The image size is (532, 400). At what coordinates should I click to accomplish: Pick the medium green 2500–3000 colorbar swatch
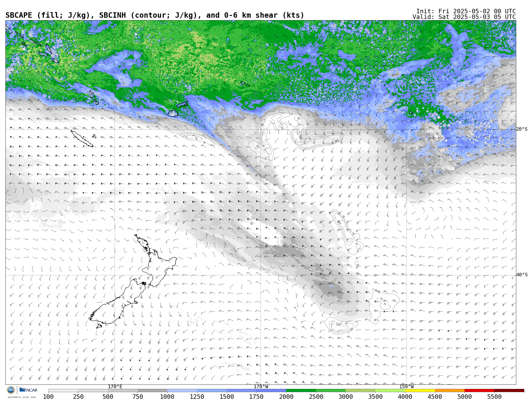[x=331, y=391]
